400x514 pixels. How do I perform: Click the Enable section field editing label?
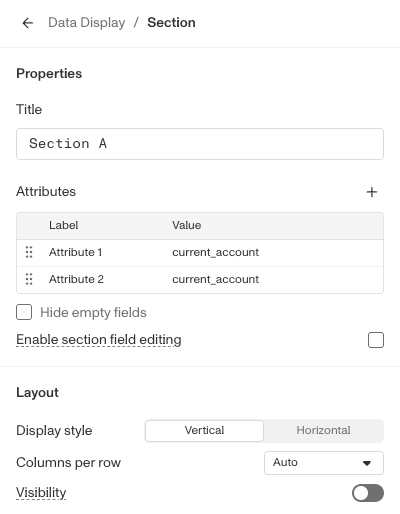point(99,340)
